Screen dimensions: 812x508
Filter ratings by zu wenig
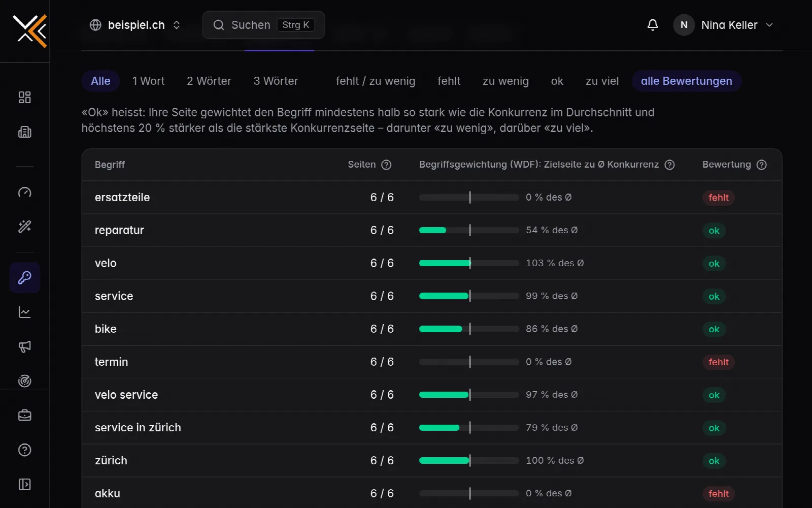click(505, 81)
